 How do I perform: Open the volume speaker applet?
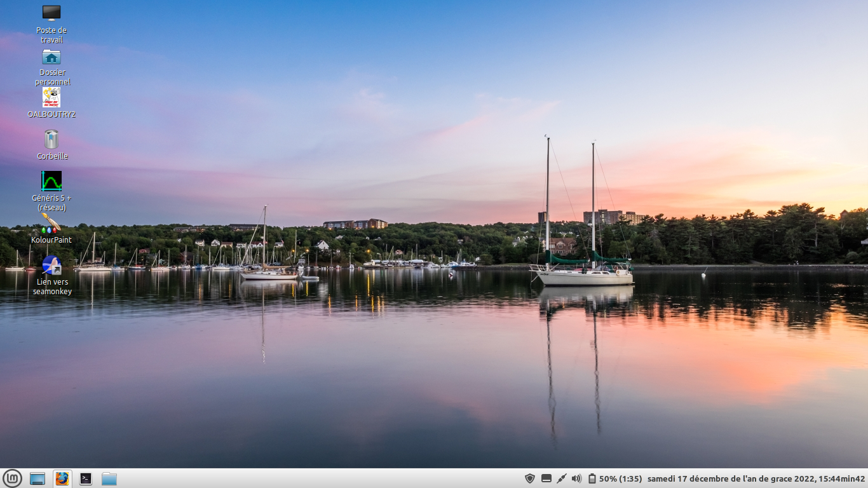click(576, 478)
